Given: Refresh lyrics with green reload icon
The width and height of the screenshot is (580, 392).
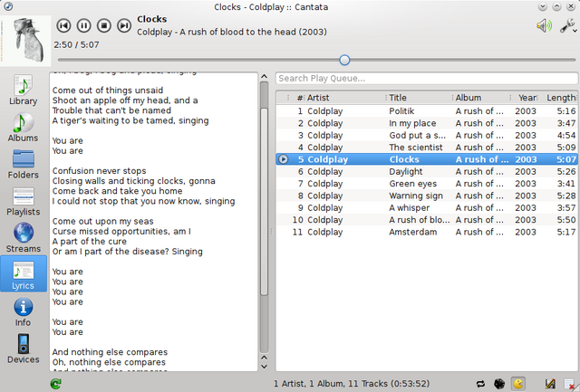Looking at the screenshot, I should pos(56,384).
